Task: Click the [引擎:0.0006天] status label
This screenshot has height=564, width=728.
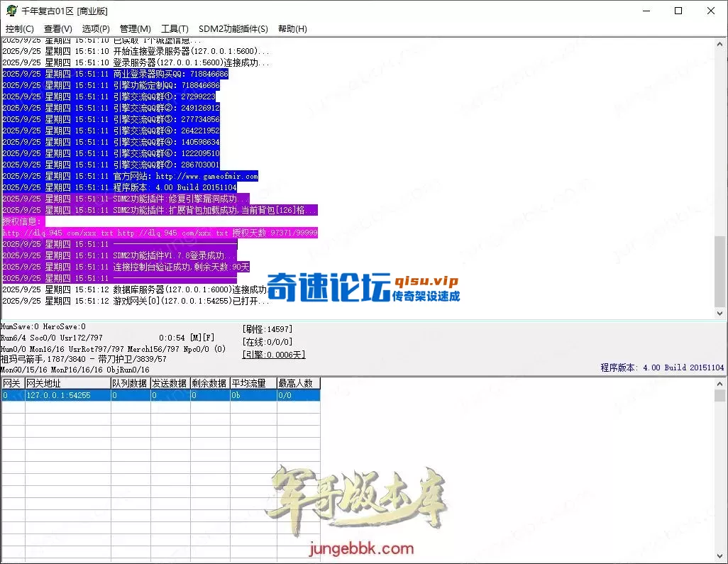Action: 273,355
